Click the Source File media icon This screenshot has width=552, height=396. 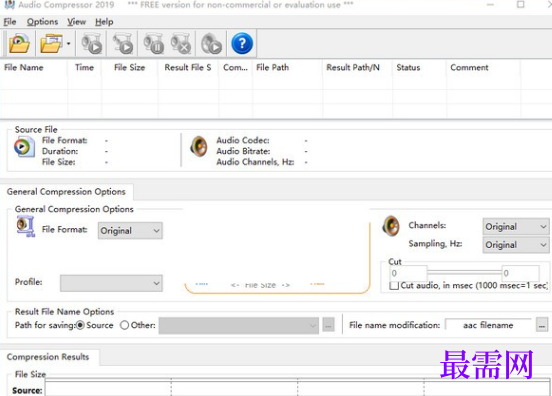(x=24, y=147)
